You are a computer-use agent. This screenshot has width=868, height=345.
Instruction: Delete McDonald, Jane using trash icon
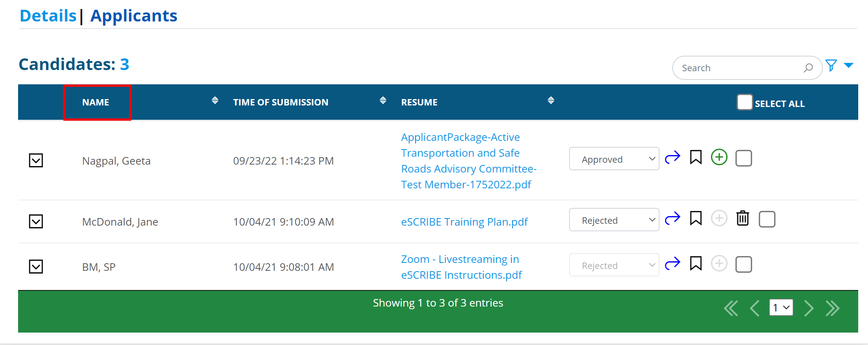(x=742, y=218)
